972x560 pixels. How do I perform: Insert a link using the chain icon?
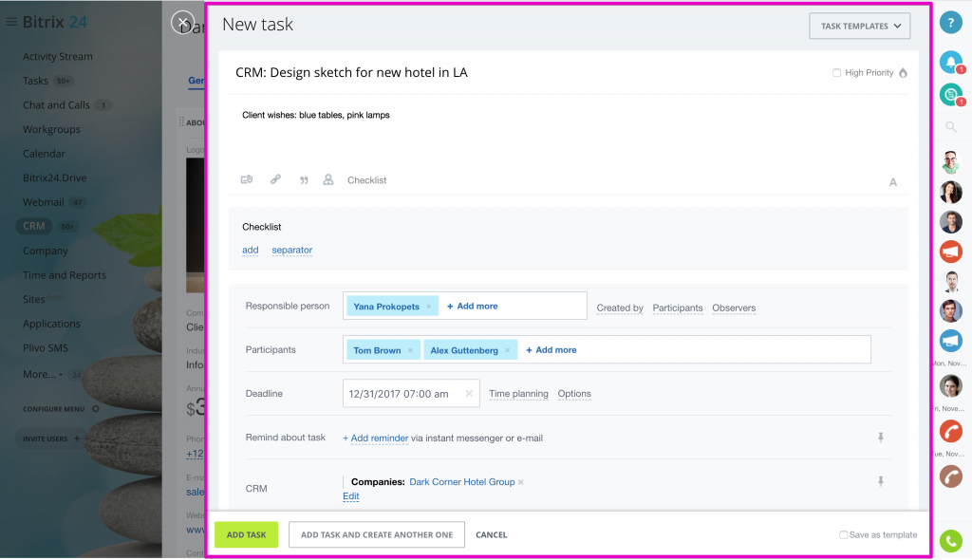276,179
